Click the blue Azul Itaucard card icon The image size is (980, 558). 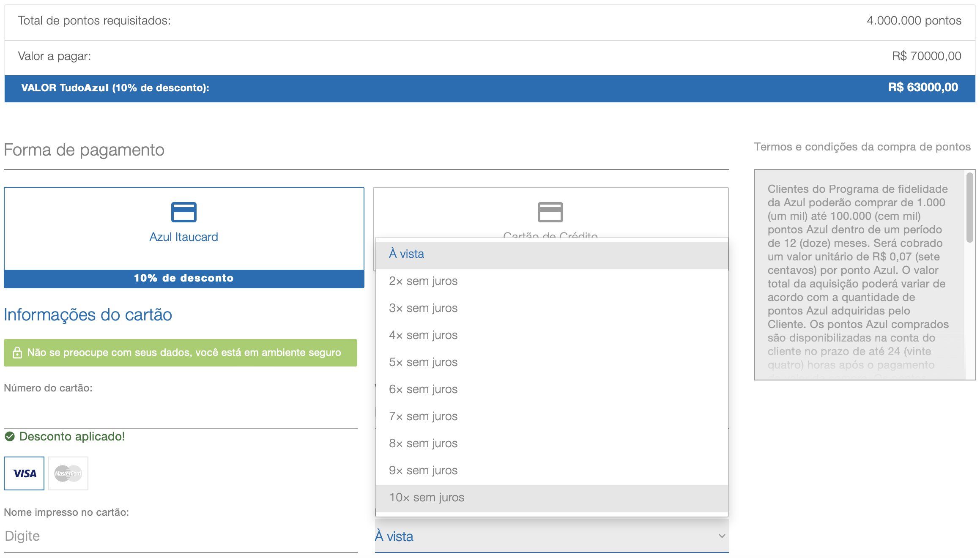click(x=183, y=212)
